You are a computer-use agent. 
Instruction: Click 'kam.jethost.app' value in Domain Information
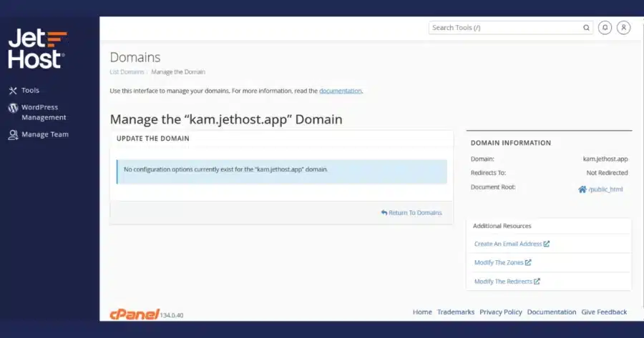605,159
